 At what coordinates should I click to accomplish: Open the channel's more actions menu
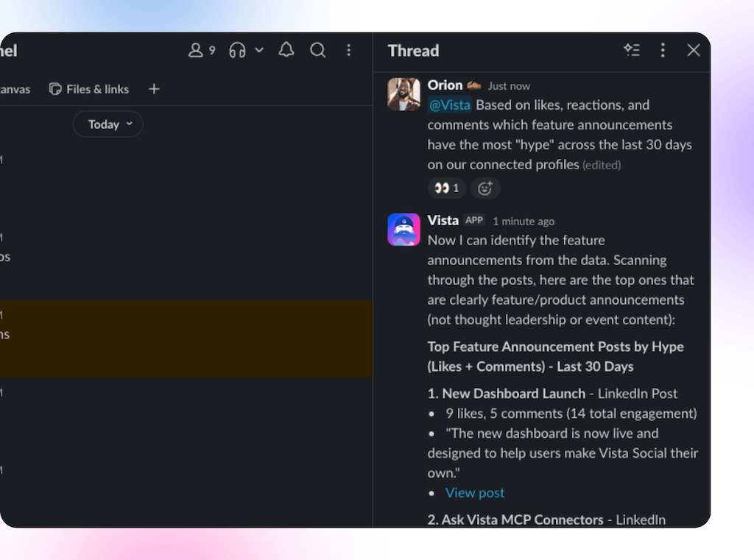(348, 50)
